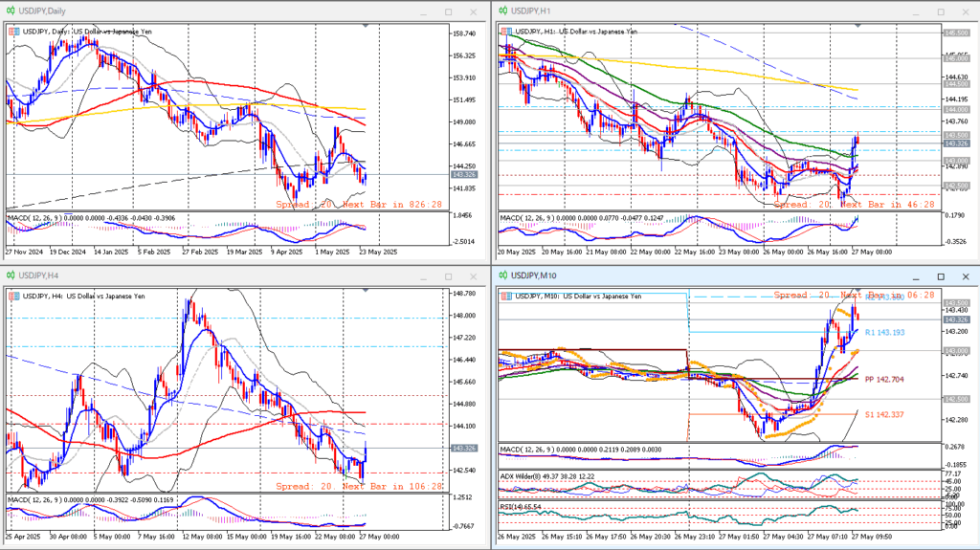
Task: Click 'Next Bar in 06:28' spread text
Action: coord(887,295)
